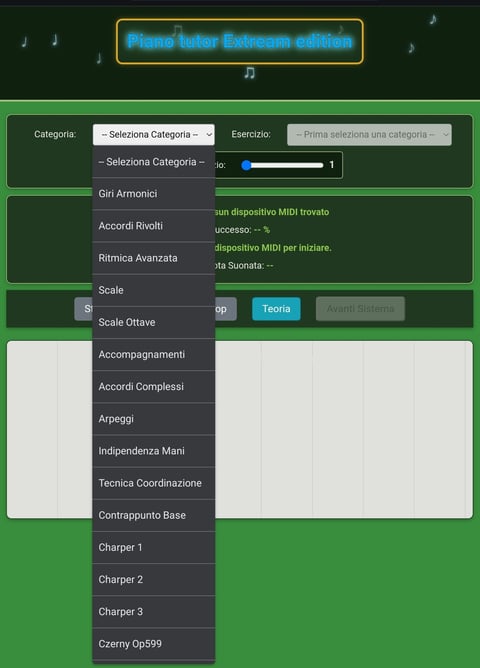Choose Accompagnamenti category

[153, 354]
